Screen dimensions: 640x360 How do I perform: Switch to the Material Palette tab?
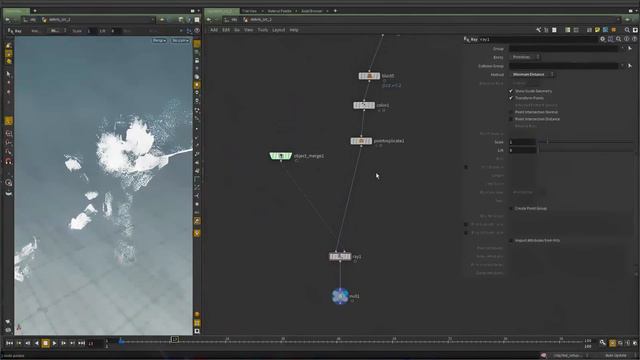coord(280,11)
